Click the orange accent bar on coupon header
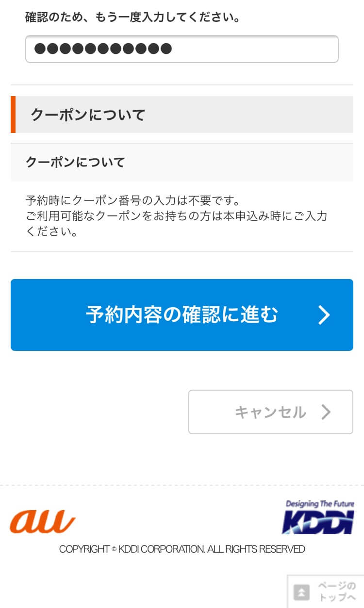 point(13,115)
